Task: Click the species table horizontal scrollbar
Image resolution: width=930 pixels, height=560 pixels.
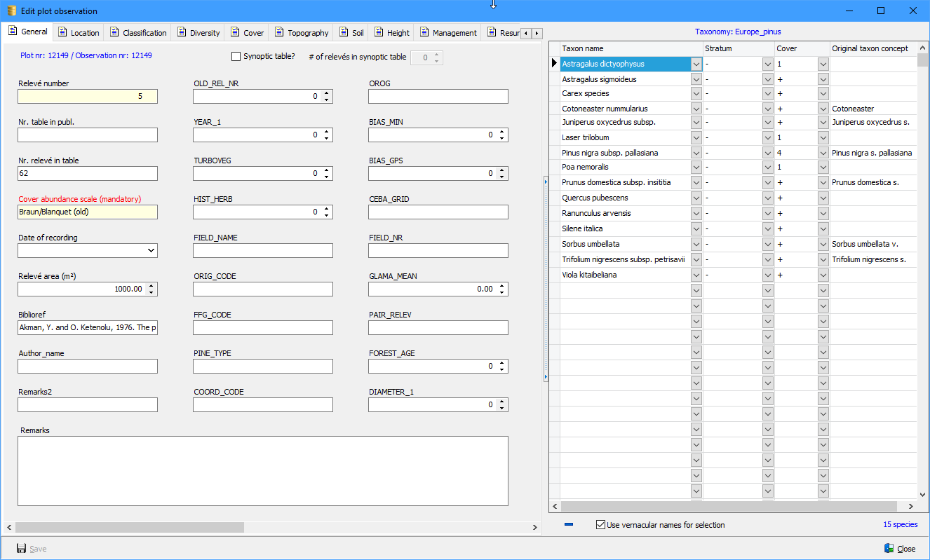Action: pos(729,506)
